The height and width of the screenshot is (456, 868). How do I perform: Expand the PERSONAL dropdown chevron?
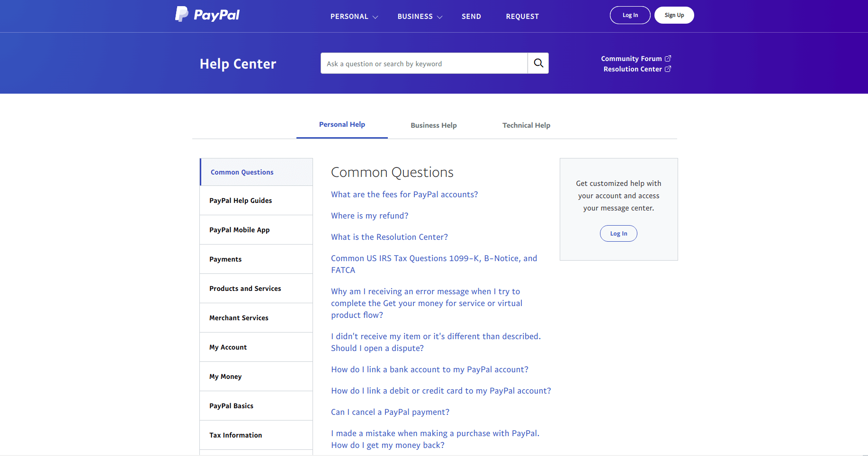(x=376, y=17)
